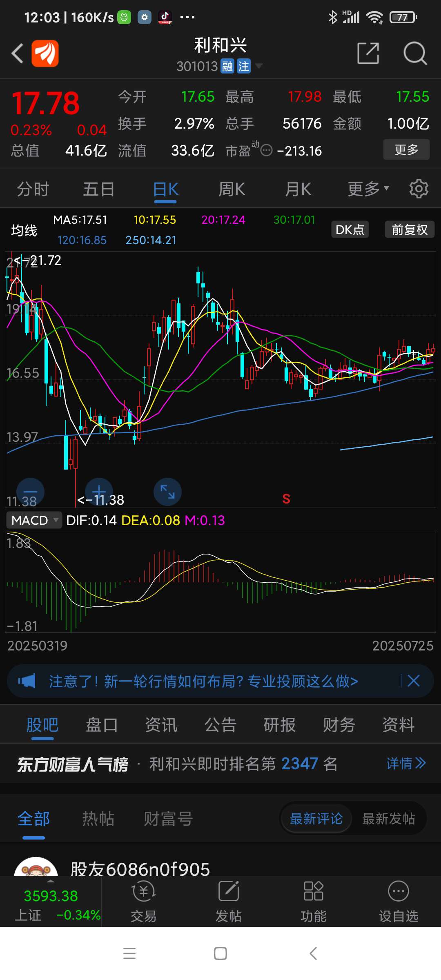Open the 研报 research reports tab
Screen dimensions: 441x980
coord(280,725)
